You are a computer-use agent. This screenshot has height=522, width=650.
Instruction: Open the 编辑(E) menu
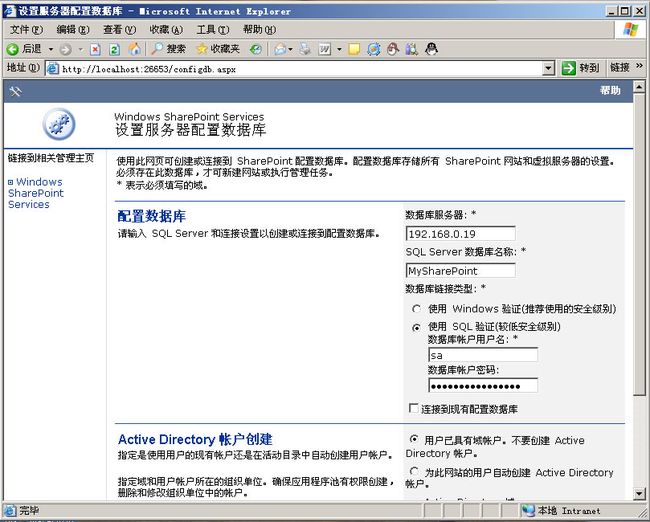click(73, 30)
